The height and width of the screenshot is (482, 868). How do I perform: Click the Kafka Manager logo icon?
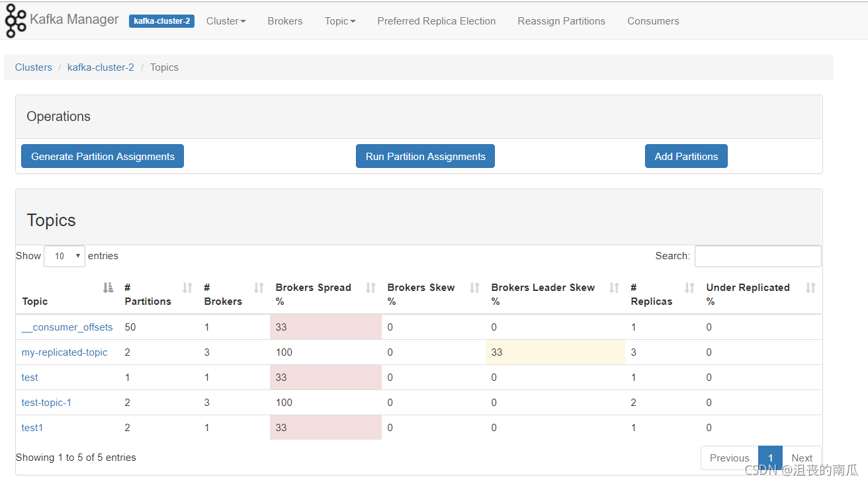click(x=16, y=20)
